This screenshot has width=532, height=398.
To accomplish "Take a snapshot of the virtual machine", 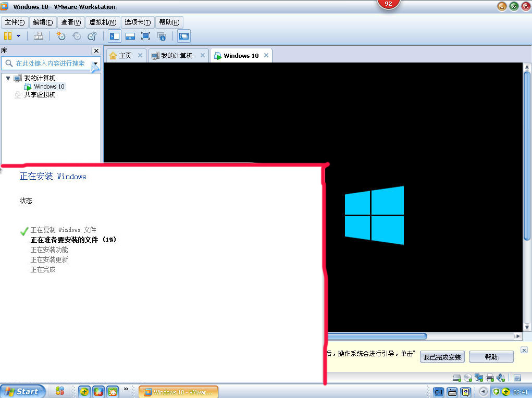I will tap(61, 36).
